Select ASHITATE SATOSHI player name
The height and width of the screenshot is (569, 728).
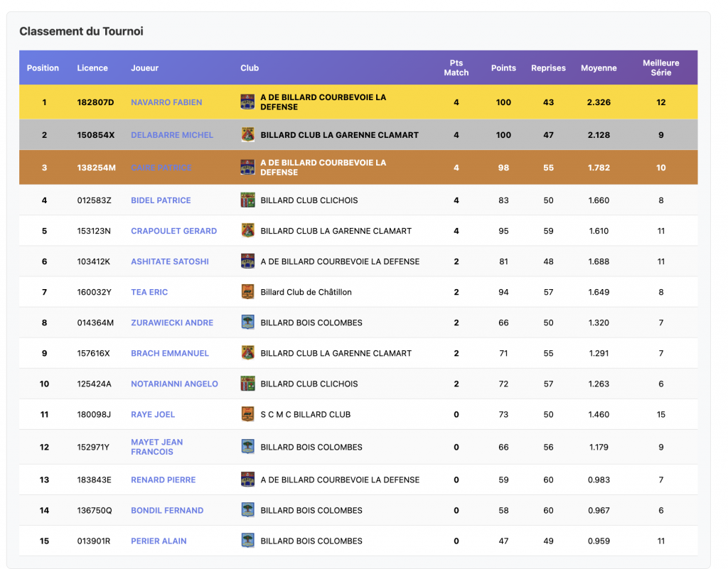(170, 261)
